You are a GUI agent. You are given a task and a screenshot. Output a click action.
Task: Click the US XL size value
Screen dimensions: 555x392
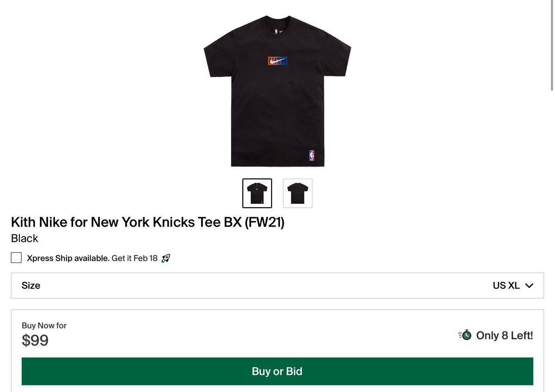point(506,286)
